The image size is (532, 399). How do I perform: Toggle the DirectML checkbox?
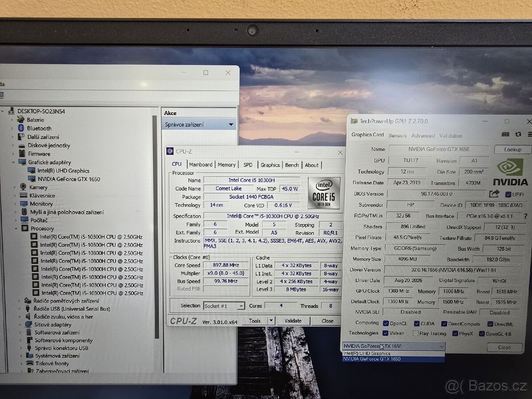(489, 324)
